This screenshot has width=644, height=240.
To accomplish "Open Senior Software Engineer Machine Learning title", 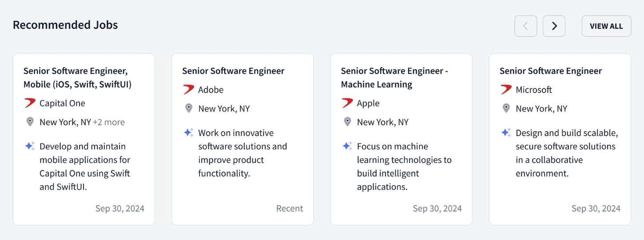I will point(394,78).
